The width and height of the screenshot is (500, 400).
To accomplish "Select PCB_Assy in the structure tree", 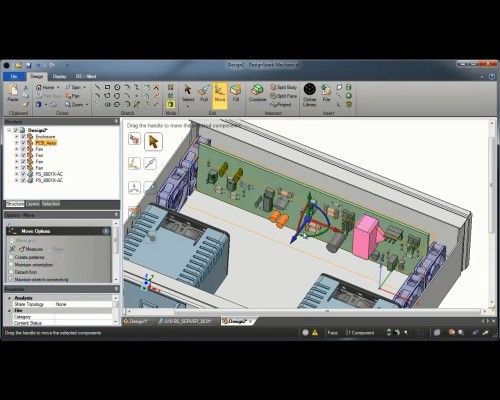I will 46,143.
